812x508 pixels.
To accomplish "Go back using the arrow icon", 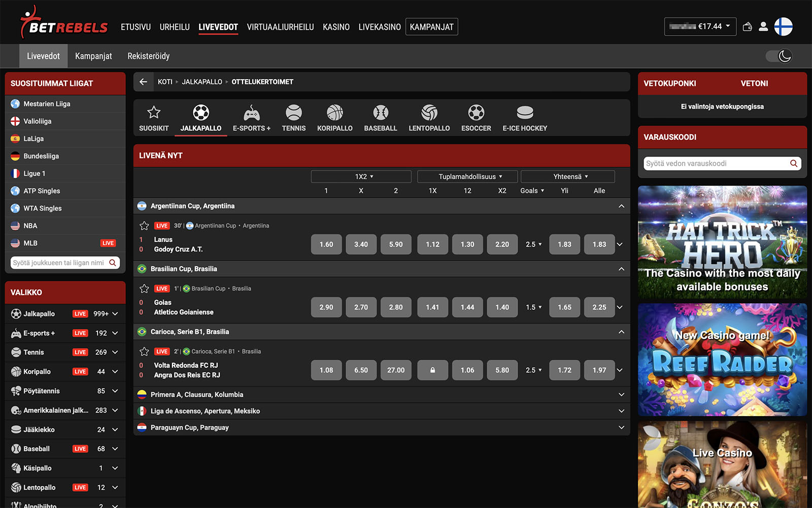I will 144,82.
